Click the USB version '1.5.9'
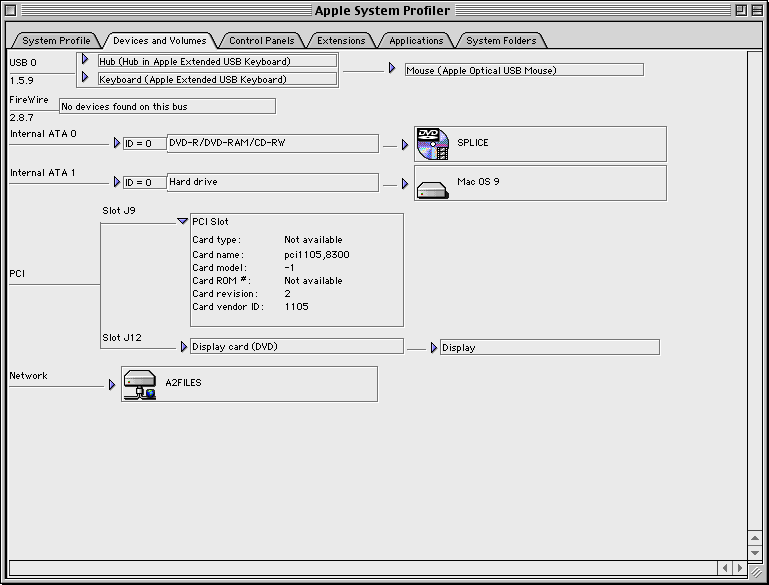Screen dimensions: 769x585 [22, 80]
